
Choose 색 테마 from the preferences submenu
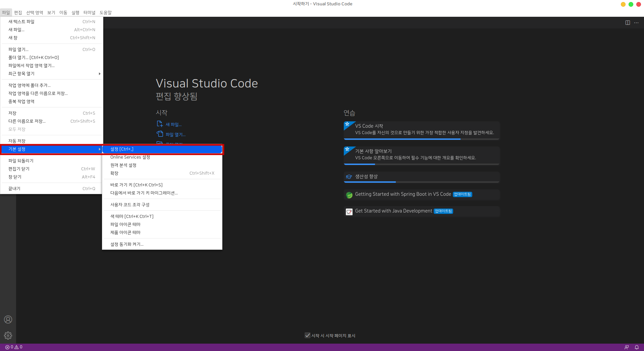pyautogui.click(x=132, y=216)
